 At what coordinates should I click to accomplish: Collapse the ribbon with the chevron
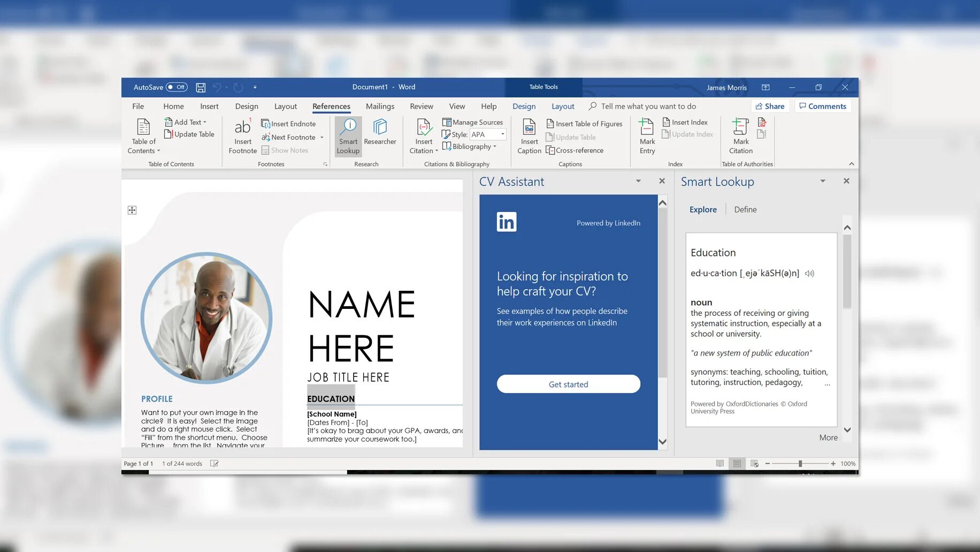(851, 164)
